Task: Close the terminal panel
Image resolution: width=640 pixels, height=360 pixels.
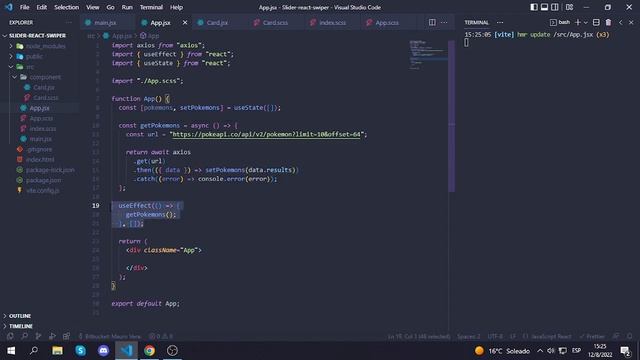Action: point(631,22)
